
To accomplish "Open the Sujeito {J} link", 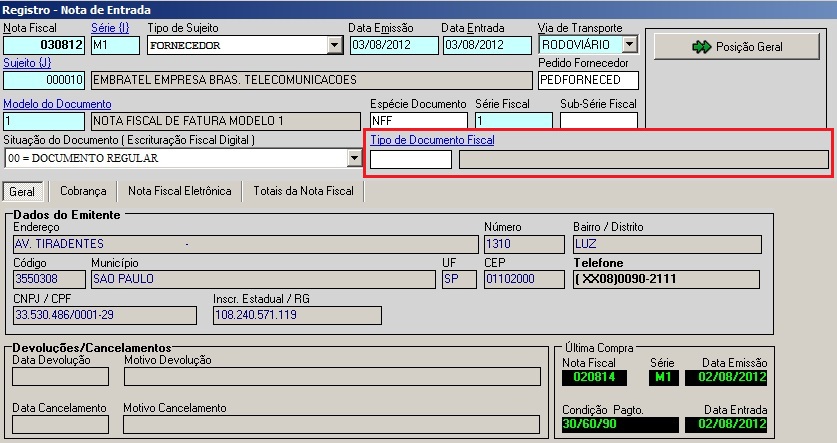I will click(27, 63).
